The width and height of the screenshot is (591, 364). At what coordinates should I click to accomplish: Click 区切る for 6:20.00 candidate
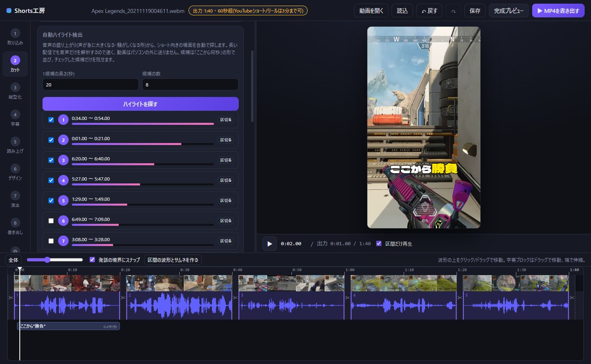click(226, 160)
